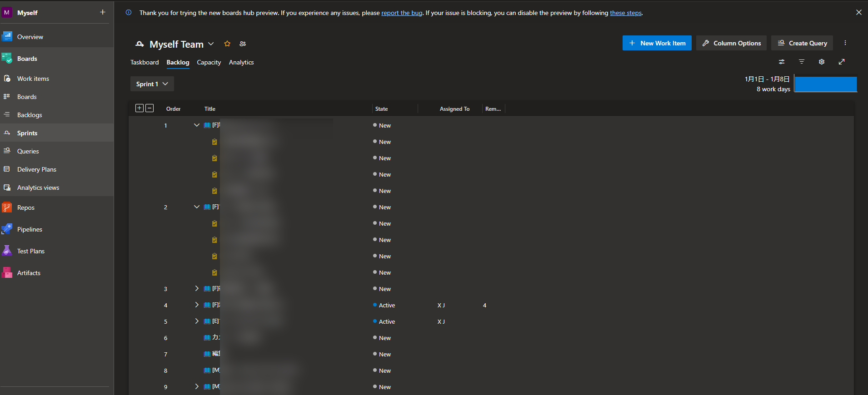Screen dimensions: 868x395
Task: Follow the 'these steps' link
Action: click(x=626, y=13)
